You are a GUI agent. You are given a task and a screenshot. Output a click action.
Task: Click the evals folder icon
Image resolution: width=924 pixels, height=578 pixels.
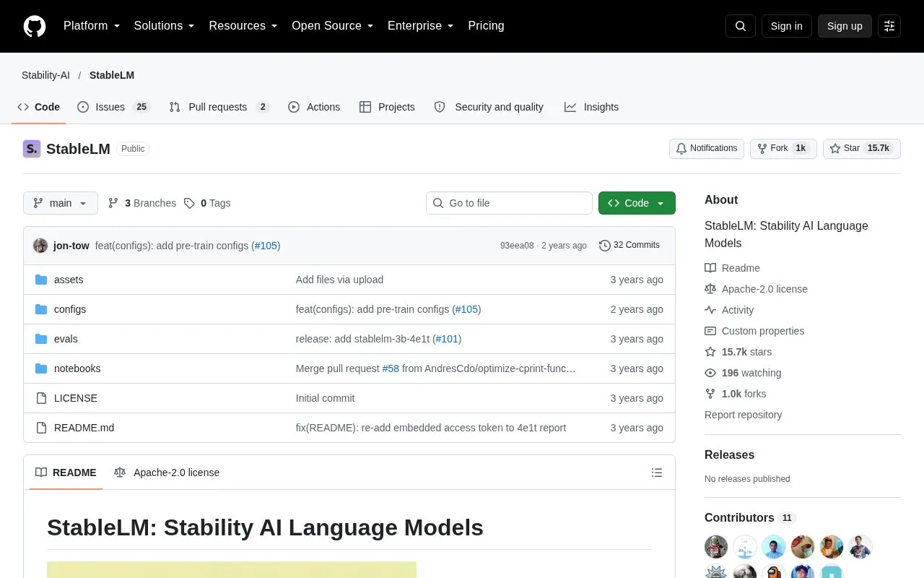[41, 339]
